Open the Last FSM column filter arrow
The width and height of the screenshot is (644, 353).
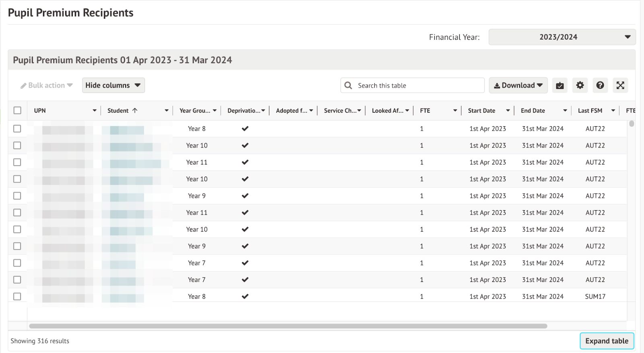pyautogui.click(x=613, y=111)
